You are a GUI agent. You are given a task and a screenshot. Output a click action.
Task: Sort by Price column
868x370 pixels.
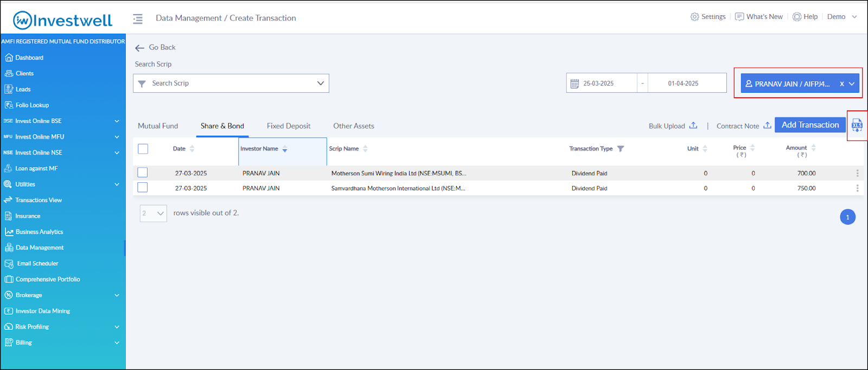[x=752, y=148]
